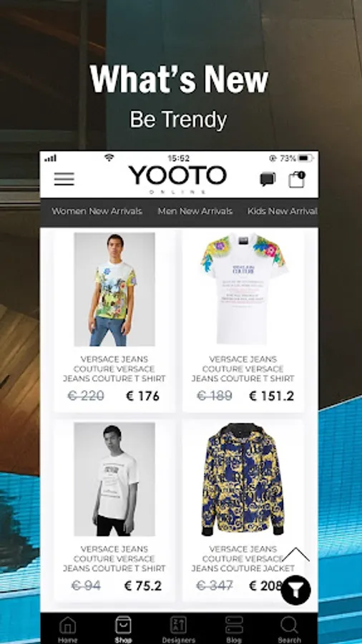The height and width of the screenshot is (644, 362).
Task: Open the floral print T-shirt model photo
Action: click(x=114, y=289)
